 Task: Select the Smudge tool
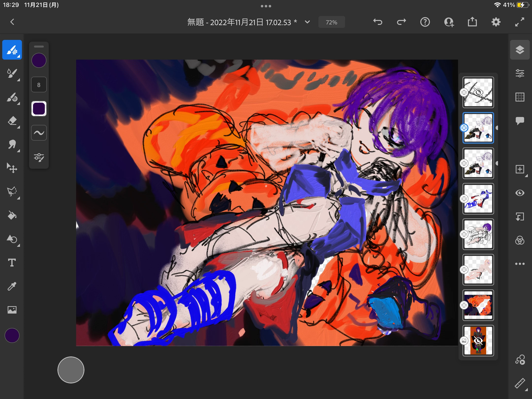pos(12,145)
